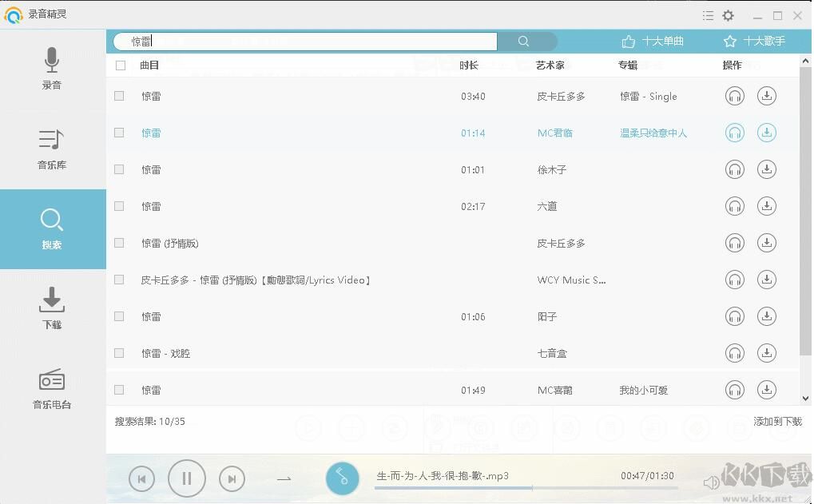Open the 音乐电台 (Music Radio) panel
This screenshot has height=504, width=814.
pyautogui.click(x=51, y=389)
